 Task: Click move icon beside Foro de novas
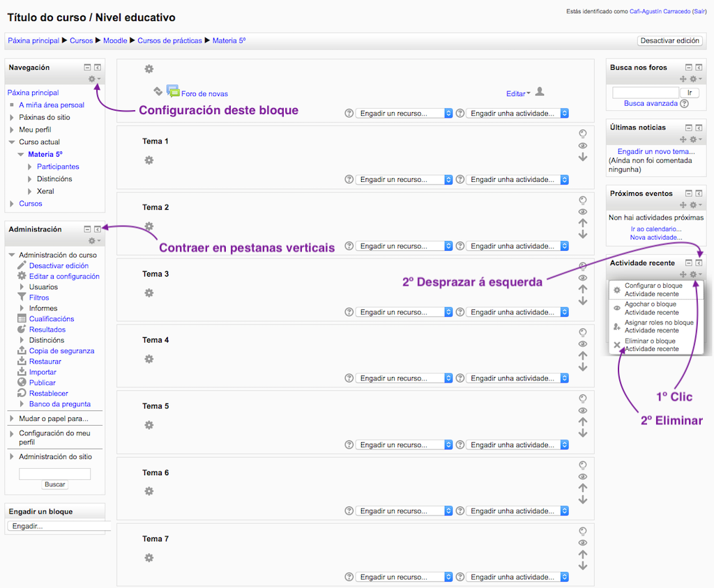point(158,91)
